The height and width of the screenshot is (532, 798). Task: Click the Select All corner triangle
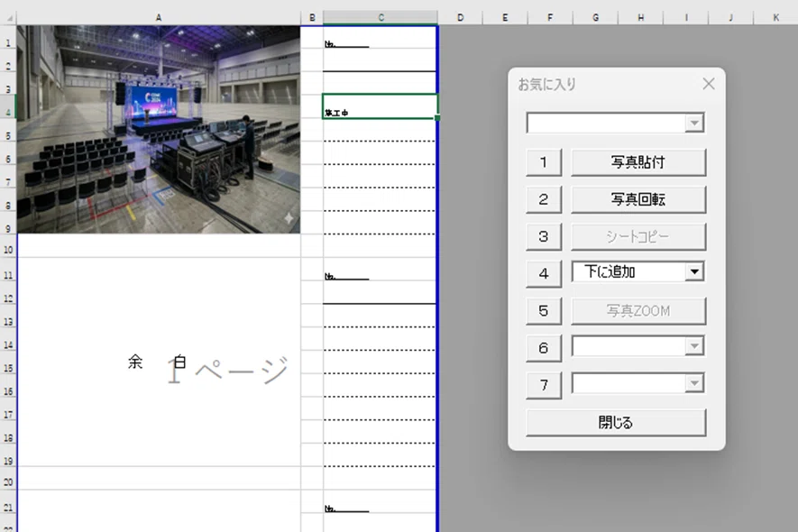tap(9, 18)
